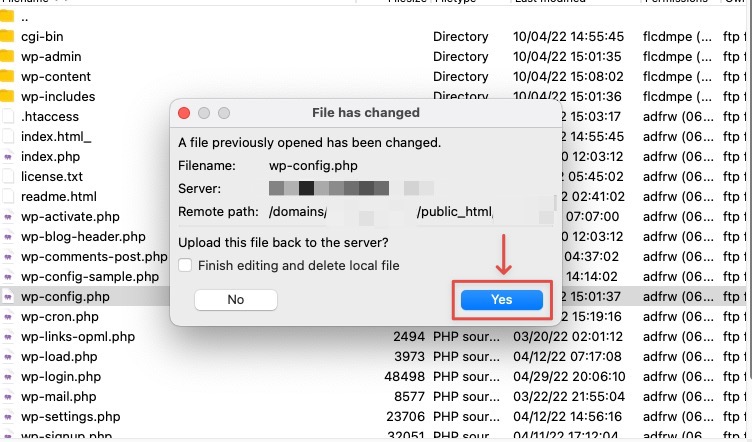Select the wp-load.php filename
This screenshot has width=752, height=442.
tap(59, 357)
